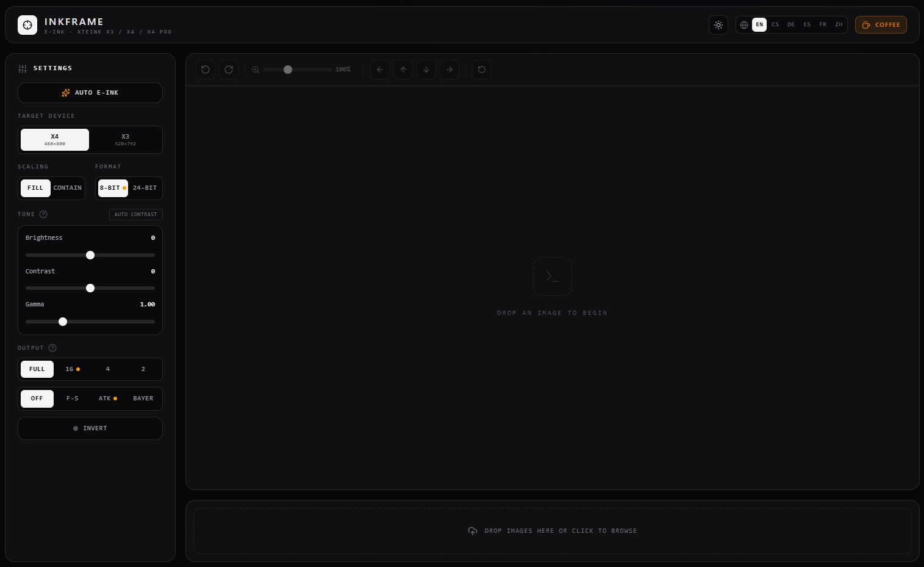The width and height of the screenshot is (924, 567).
Task: Nudge image left with arrow button
Action: click(380, 70)
